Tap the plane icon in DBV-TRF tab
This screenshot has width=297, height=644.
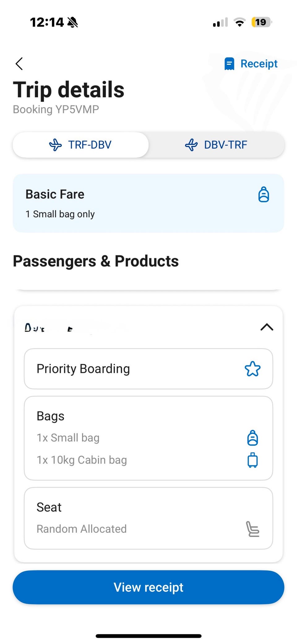point(191,145)
